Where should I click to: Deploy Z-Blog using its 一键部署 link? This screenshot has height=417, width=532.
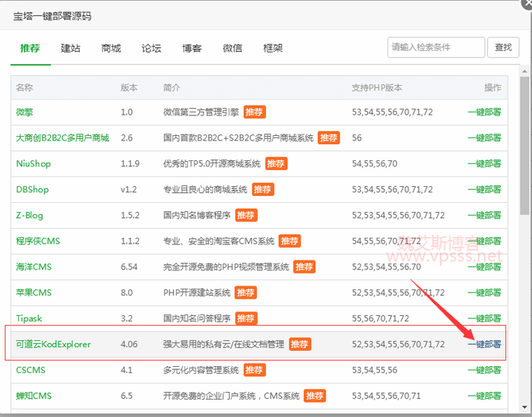484,215
